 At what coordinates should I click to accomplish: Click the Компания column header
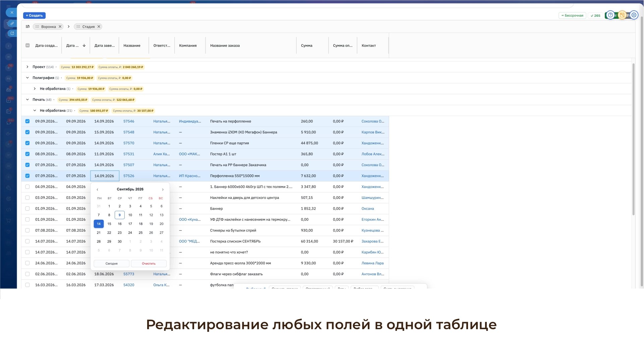188,46
